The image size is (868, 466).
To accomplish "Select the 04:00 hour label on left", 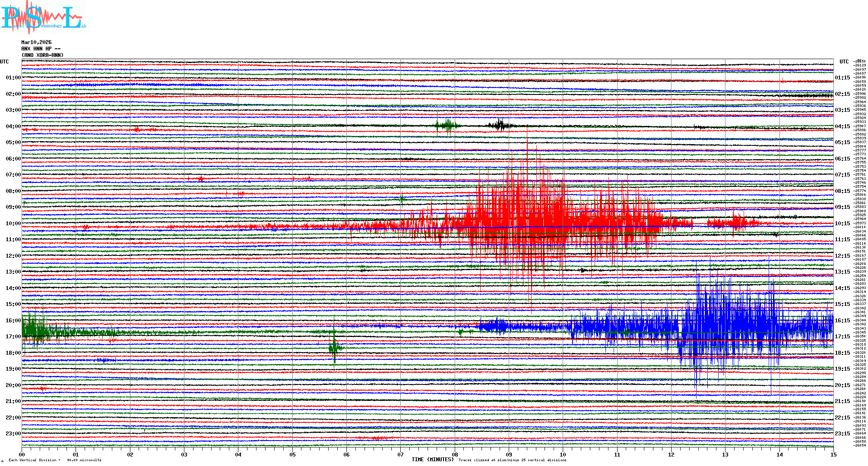I will 13,126.
